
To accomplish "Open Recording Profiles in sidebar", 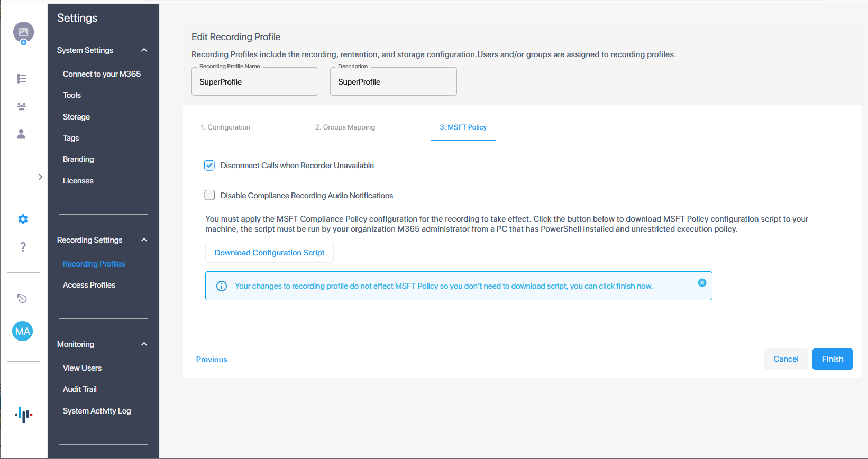I will (x=94, y=264).
